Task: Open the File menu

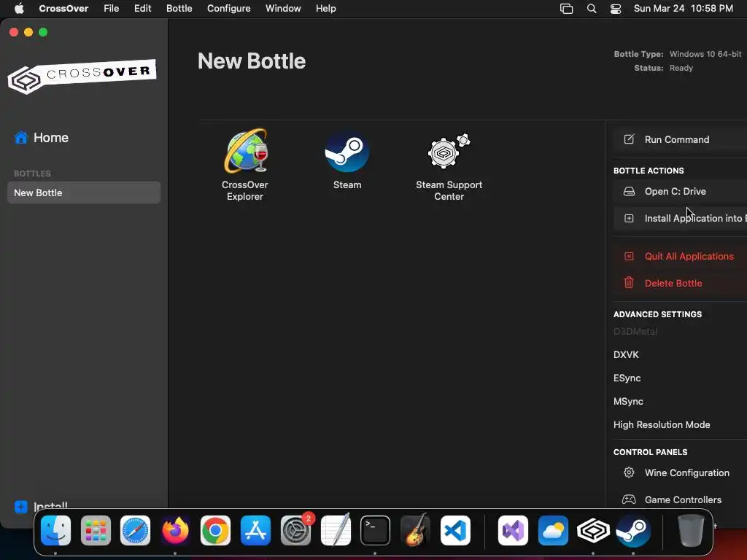Action: (112, 9)
